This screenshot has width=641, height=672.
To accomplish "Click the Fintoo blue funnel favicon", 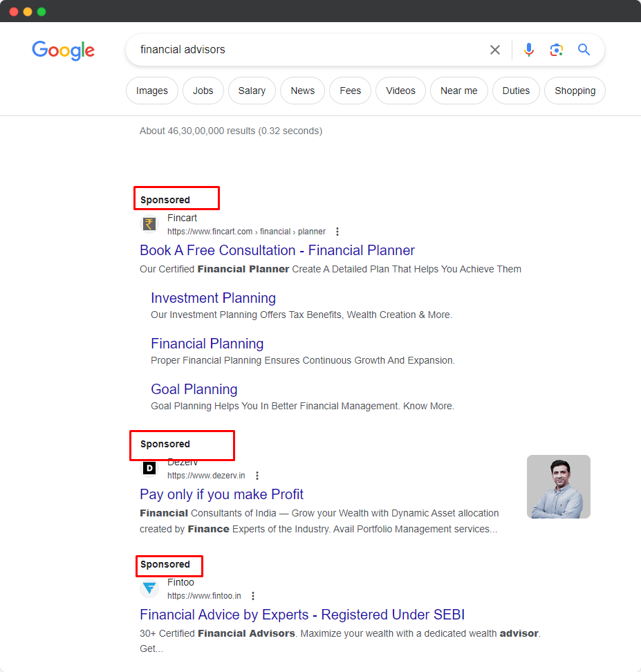I will point(149,588).
